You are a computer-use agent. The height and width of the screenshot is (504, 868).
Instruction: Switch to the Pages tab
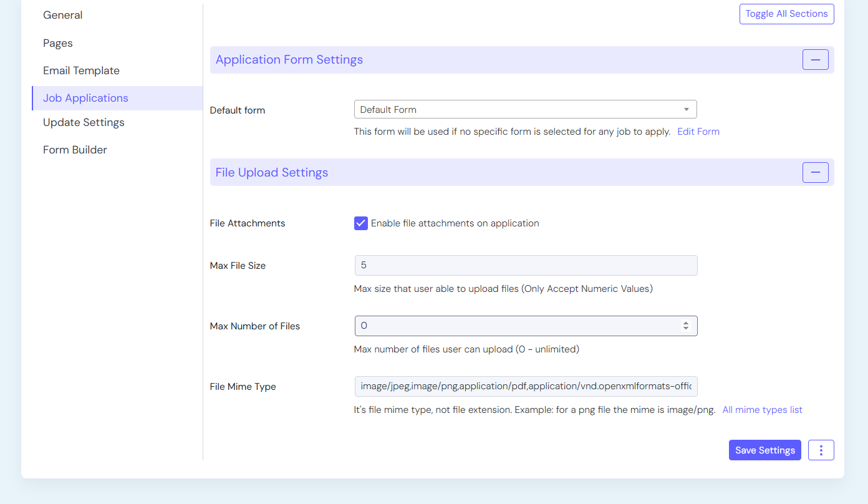(58, 43)
